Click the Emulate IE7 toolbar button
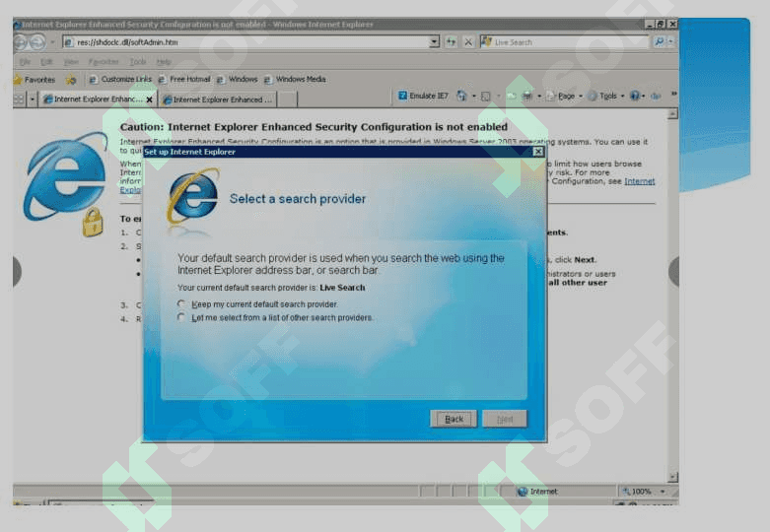The image size is (770, 532). (423, 96)
